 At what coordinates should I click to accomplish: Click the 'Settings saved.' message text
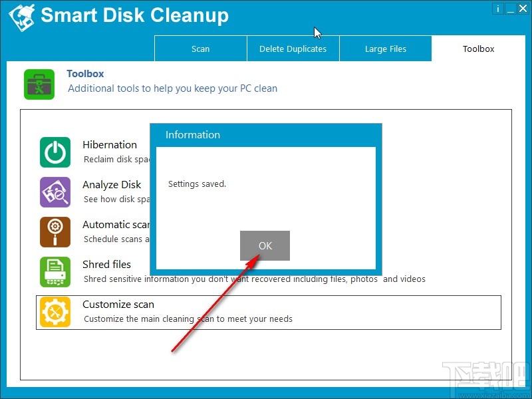[197, 184]
